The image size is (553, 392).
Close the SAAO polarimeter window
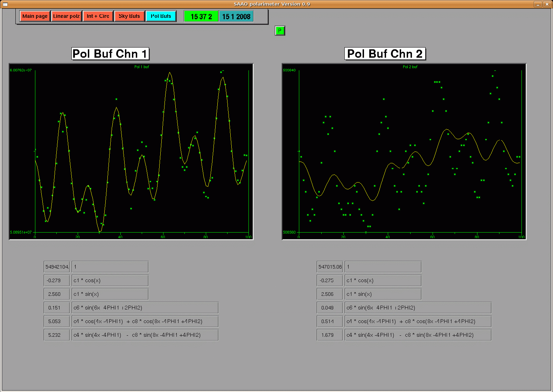click(547, 4)
